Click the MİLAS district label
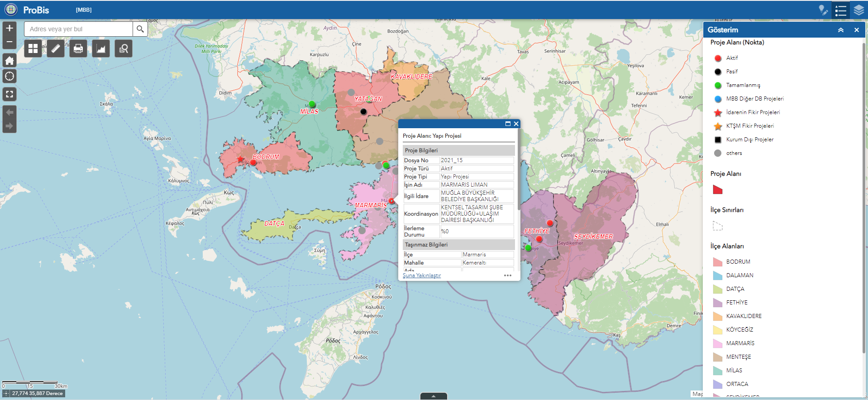 [x=309, y=111]
